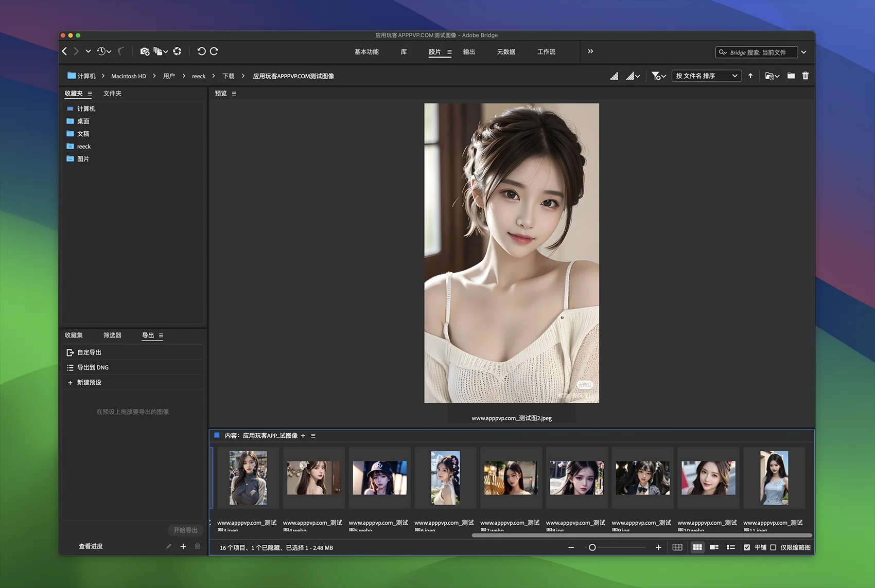
Task: Switch to the 工作流 workspace
Action: coord(546,52)
